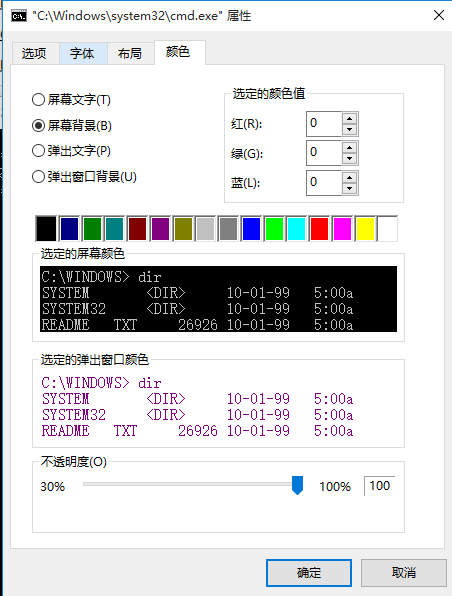
Task: Decrease the 红(R) value with down arrow
Action: coord(350,129)
